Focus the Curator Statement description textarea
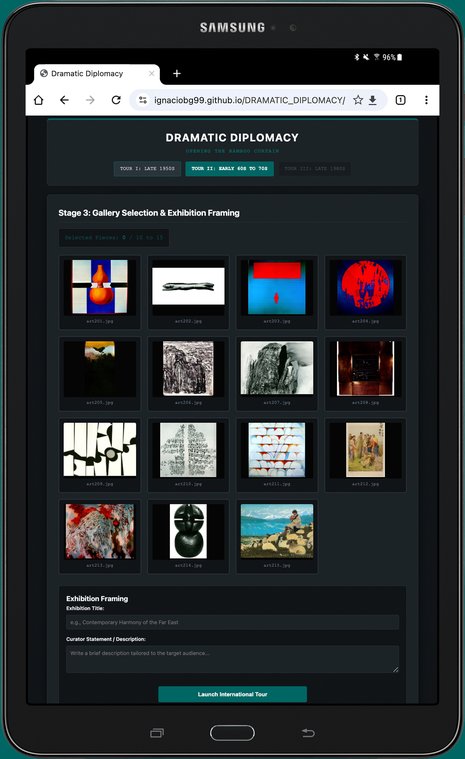 [232, 659]
